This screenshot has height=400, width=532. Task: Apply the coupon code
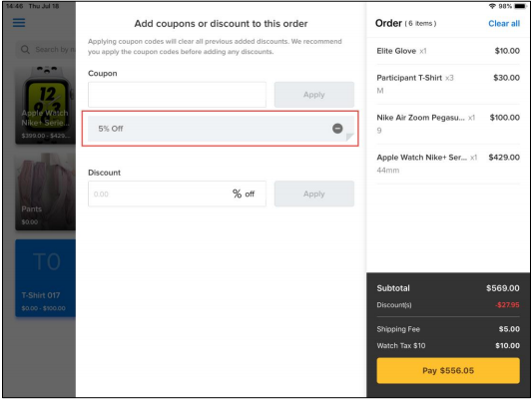(314, 95)
